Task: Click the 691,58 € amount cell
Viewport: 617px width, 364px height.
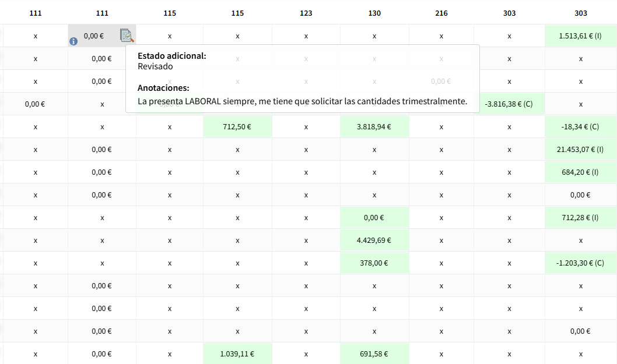Action: [374, 354]
